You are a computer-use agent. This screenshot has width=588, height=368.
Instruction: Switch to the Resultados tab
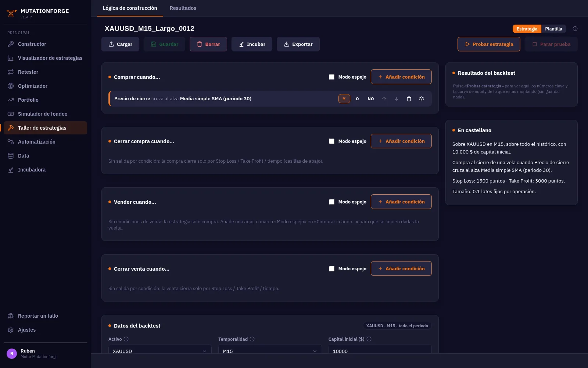point(183,8)
